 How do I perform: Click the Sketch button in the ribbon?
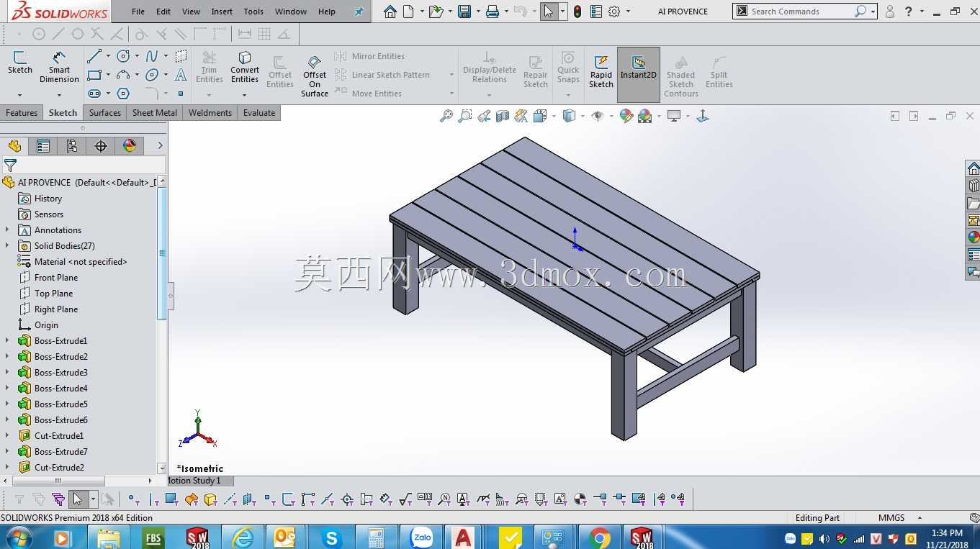pyautogui.click(x=20, y=63)
